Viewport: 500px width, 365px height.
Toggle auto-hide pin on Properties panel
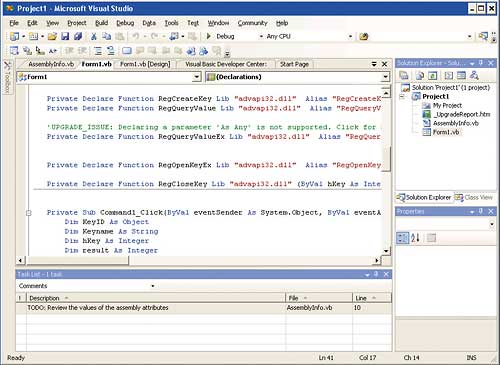[x=481, y=211]
